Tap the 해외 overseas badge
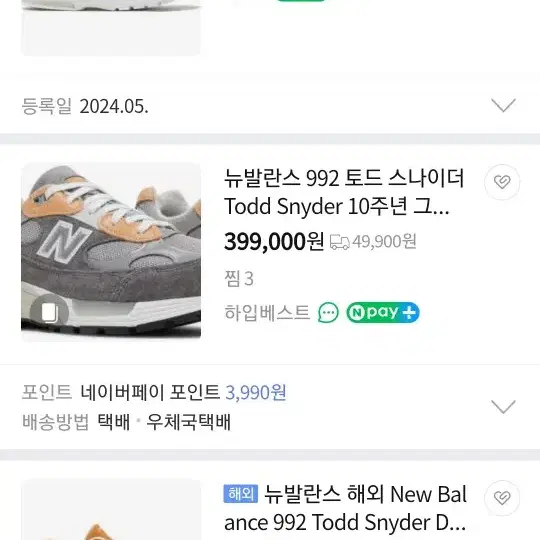 [x=240, y=494]
